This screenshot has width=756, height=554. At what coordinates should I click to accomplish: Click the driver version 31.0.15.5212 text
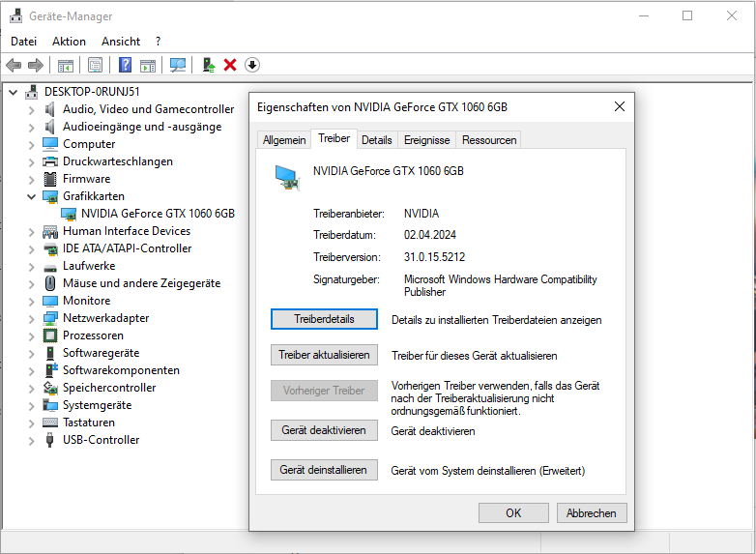pos(434,257)
